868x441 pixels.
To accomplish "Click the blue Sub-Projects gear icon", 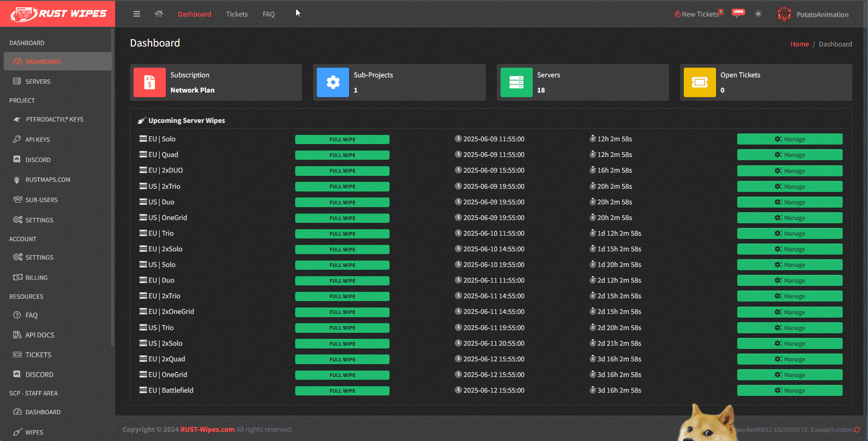I will pos(333,82).
